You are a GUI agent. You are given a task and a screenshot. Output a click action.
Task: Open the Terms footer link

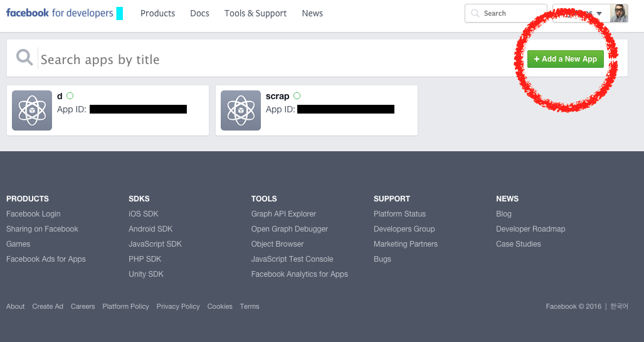pos(250,306)
